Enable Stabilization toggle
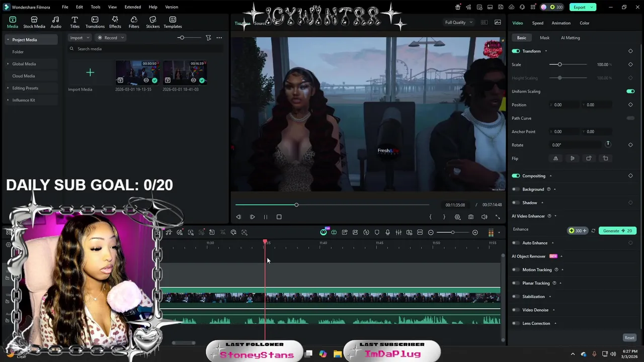This screenshot has height=362, width=644. coord(516,297)
